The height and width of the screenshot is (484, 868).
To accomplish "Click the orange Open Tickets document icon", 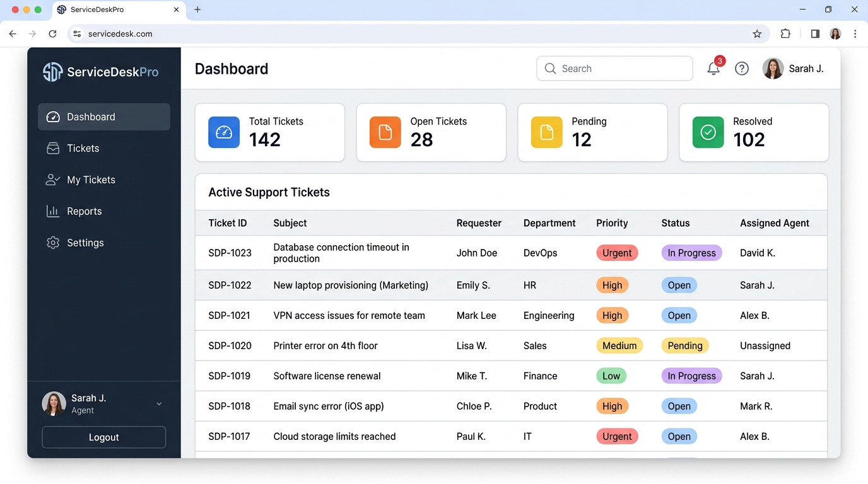I will tap(385, 132).
